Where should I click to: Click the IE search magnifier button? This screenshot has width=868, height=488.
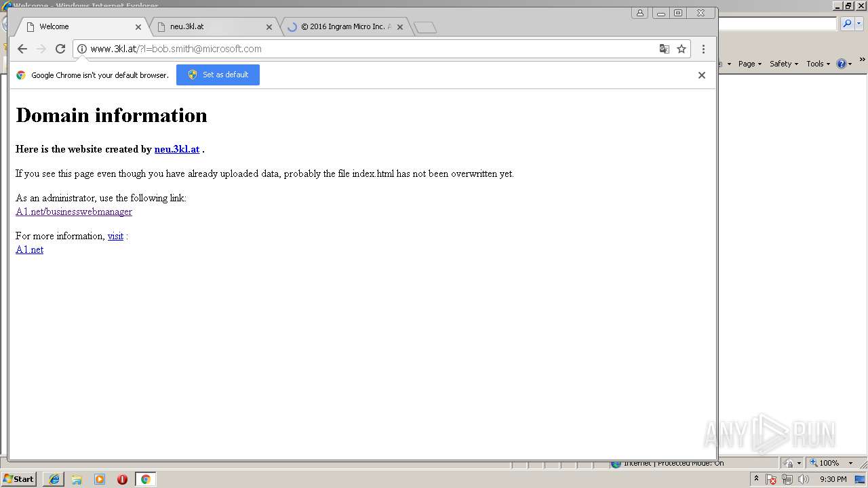tap(847, 24)
